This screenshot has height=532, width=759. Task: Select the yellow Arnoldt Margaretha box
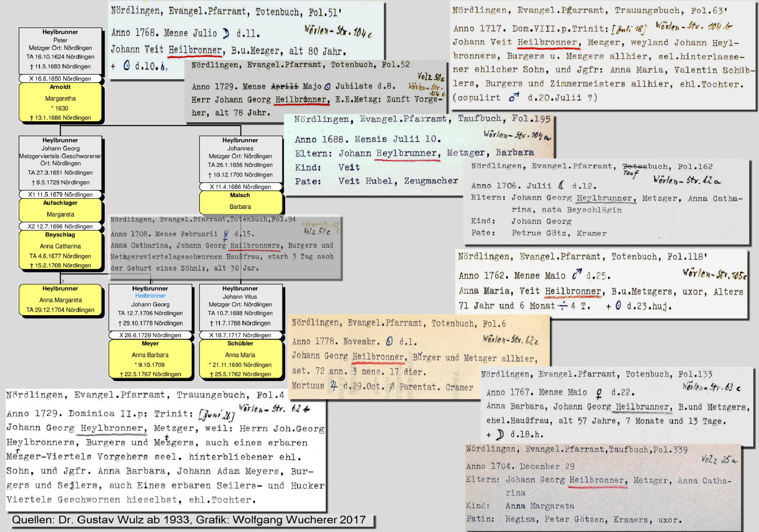point(60,102)
